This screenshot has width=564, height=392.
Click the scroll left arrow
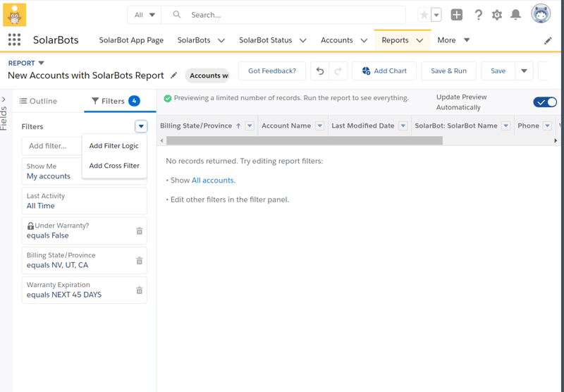162,140
